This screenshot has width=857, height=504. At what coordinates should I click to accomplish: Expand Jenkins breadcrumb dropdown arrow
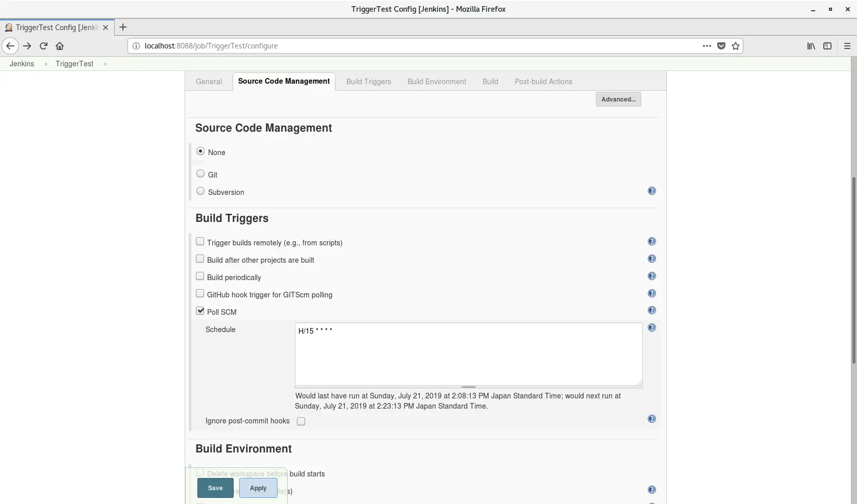click(46, 64)
